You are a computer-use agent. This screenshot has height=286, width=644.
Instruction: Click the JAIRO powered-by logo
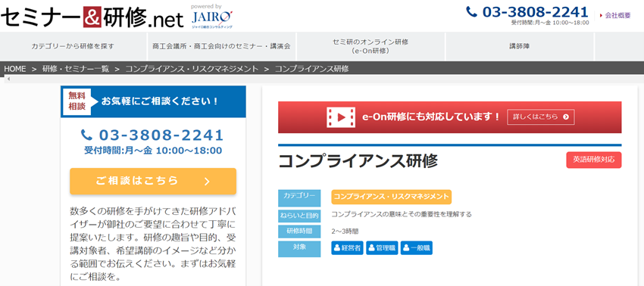212,17
